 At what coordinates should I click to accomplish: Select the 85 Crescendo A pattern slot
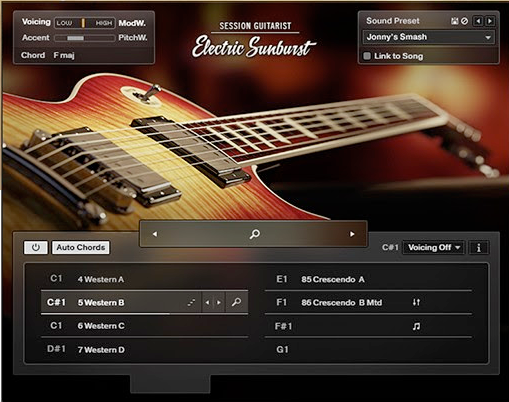pyautogui.click(x=368, y=279)
